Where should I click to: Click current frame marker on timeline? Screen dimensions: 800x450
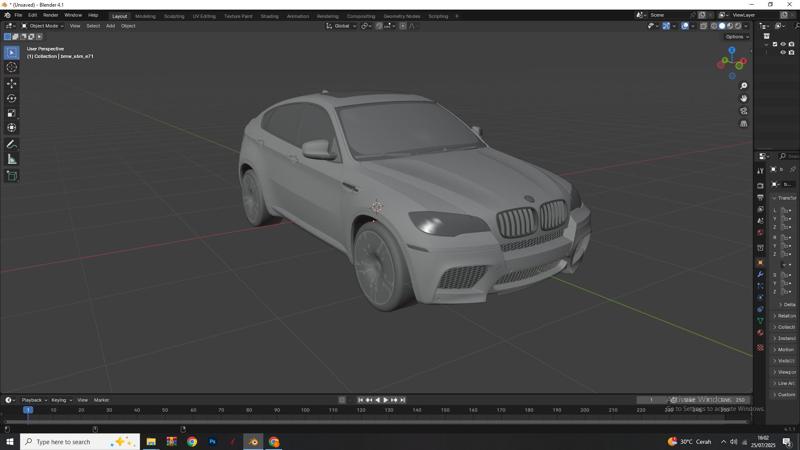[28, 410]
